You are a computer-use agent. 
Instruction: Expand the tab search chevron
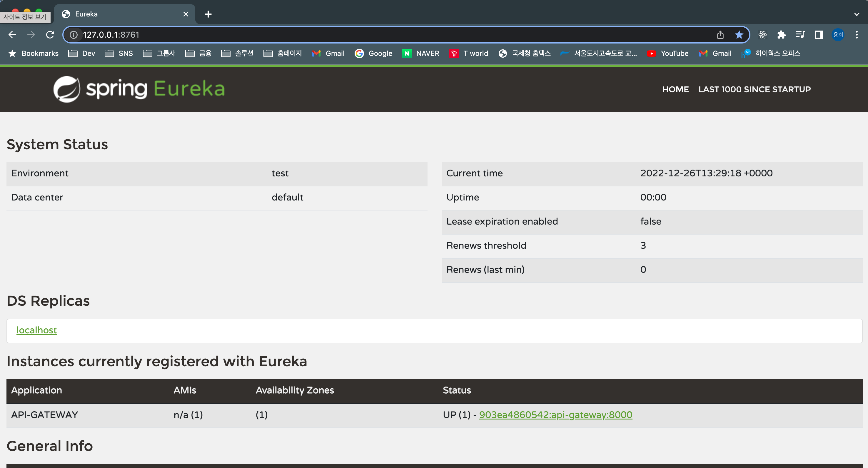[x=857, y=14]
